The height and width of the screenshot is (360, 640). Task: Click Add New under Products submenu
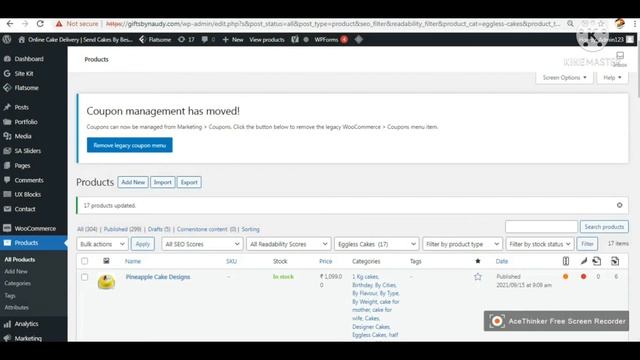(16, 271)
